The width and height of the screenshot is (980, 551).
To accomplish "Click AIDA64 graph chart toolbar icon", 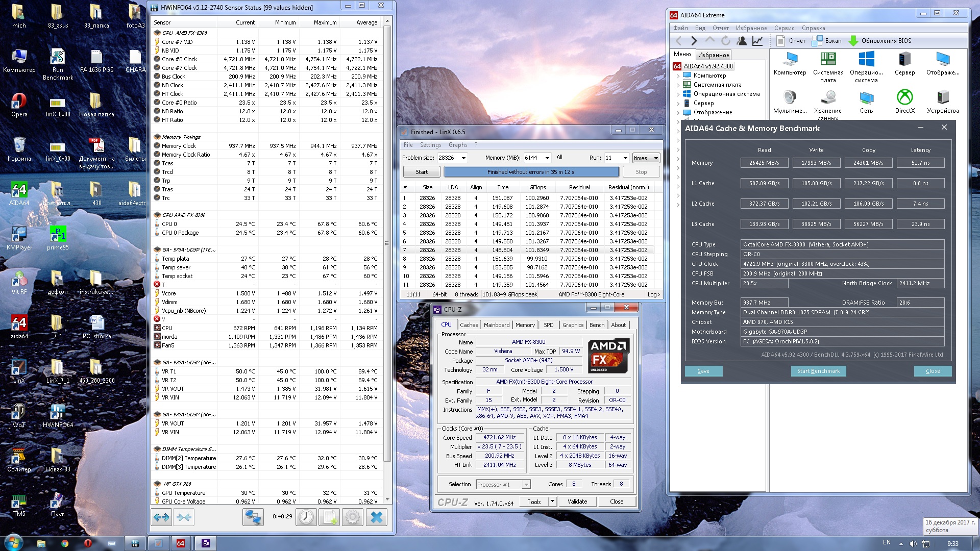I will 758,41.
